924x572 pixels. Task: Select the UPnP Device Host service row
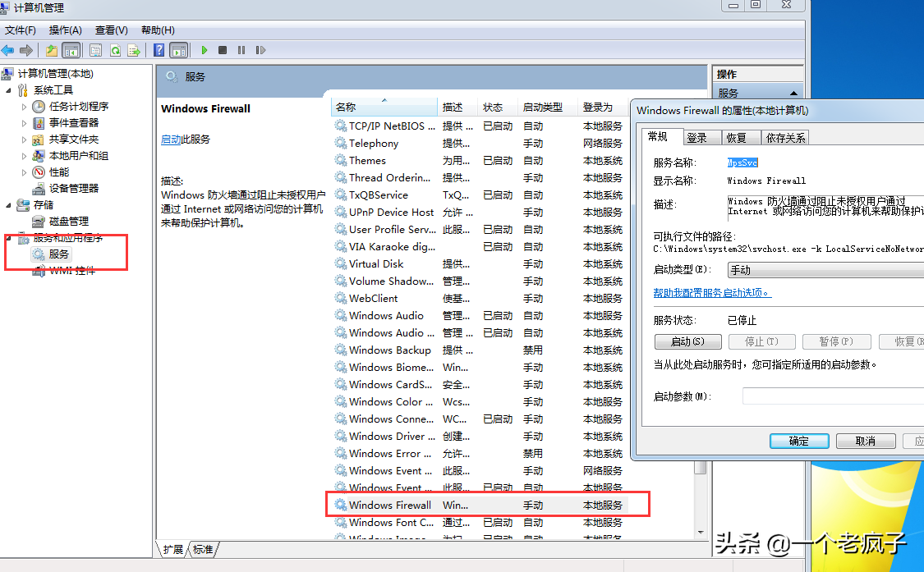point(480,212)
